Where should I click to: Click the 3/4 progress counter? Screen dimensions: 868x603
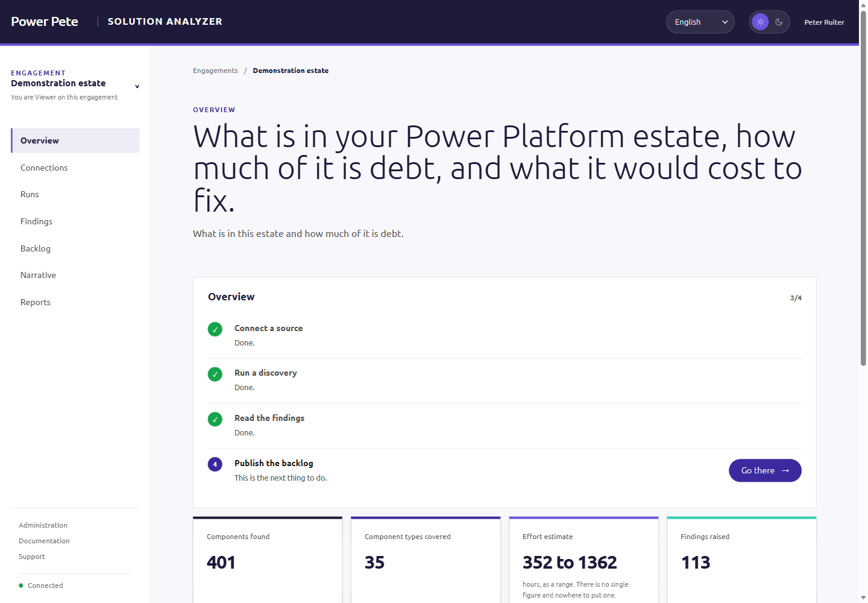796,298
